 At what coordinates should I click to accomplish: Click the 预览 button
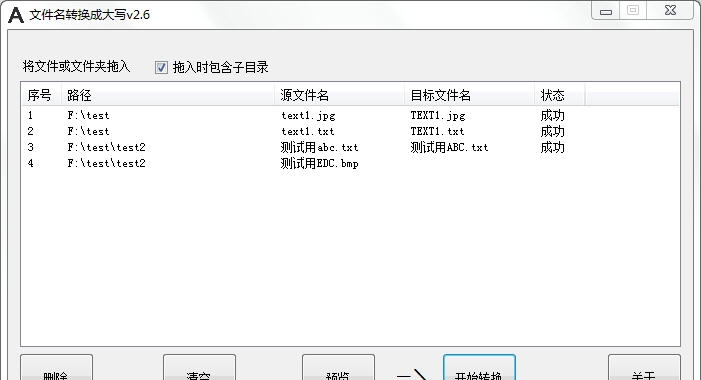[x=338, y=367]
